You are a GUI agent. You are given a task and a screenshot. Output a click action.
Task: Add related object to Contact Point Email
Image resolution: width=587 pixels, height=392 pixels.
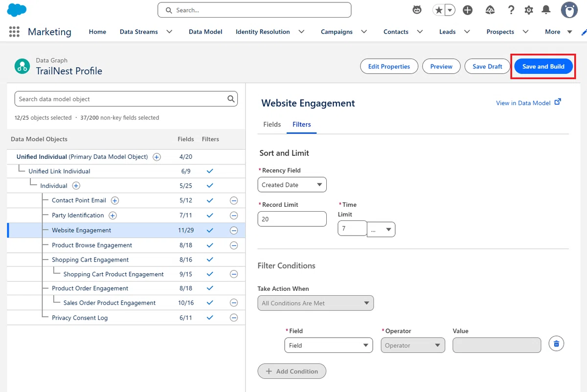tap(115, 200)
